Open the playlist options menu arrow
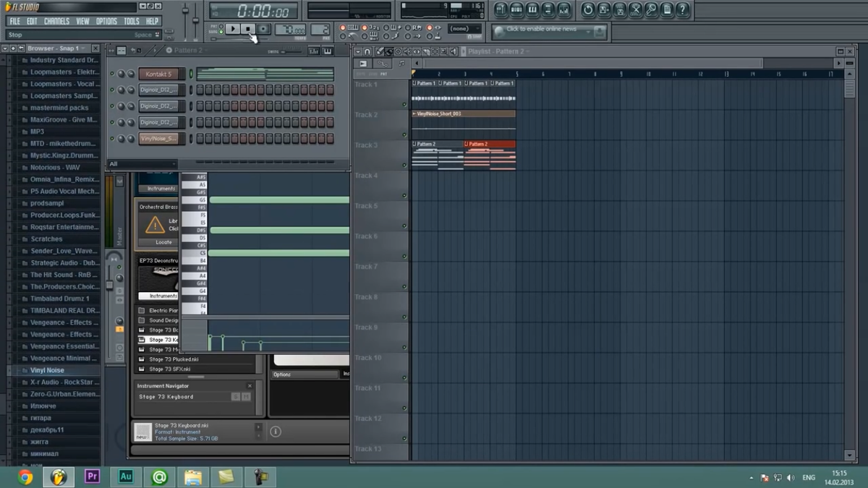 click(x=358, y=51)
